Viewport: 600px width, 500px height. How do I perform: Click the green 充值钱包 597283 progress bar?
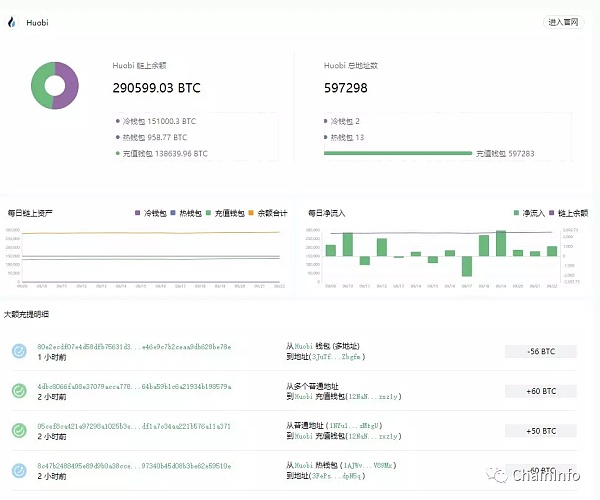click(398, 153)
